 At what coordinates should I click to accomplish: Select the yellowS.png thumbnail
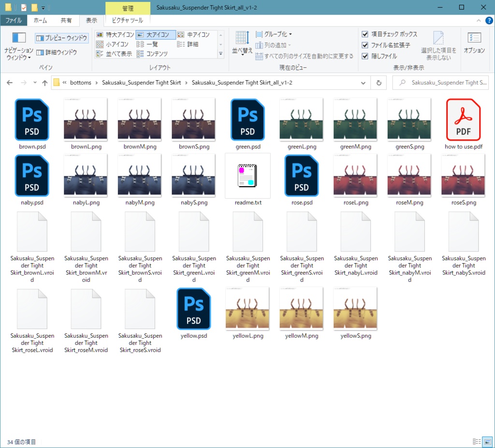click(x=355, y=308)
